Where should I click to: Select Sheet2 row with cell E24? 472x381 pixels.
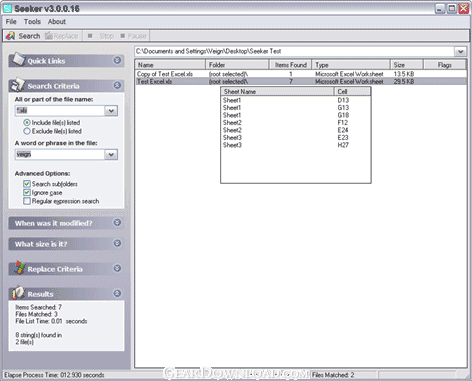coord(296,130)
